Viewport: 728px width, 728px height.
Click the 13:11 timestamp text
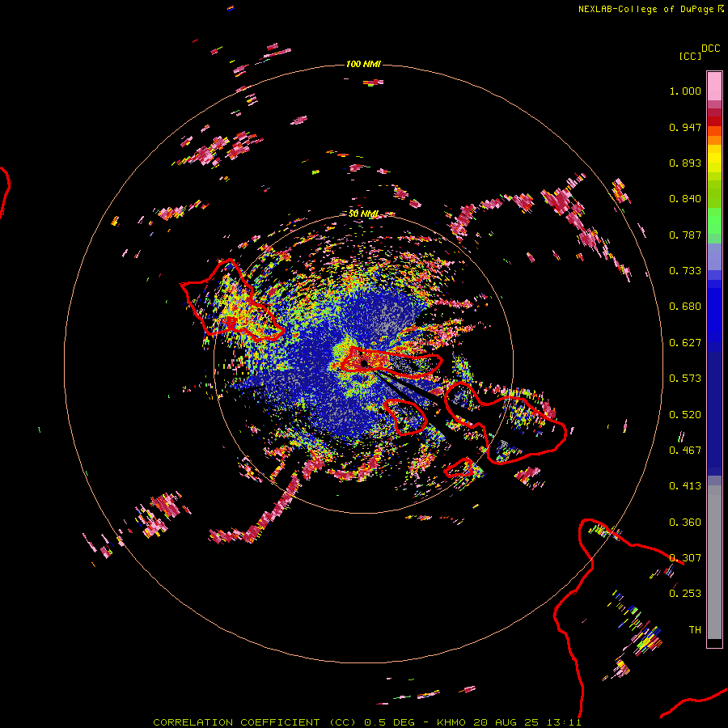point(564,722)
